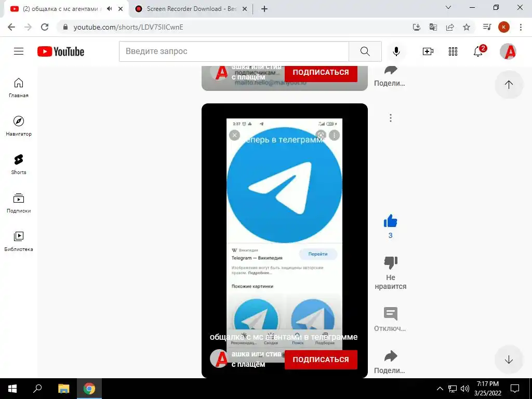Viewport: 532px width, 399px height.
Task: Go to the YouTube logo home link
Action: click(x=61, y=51)
